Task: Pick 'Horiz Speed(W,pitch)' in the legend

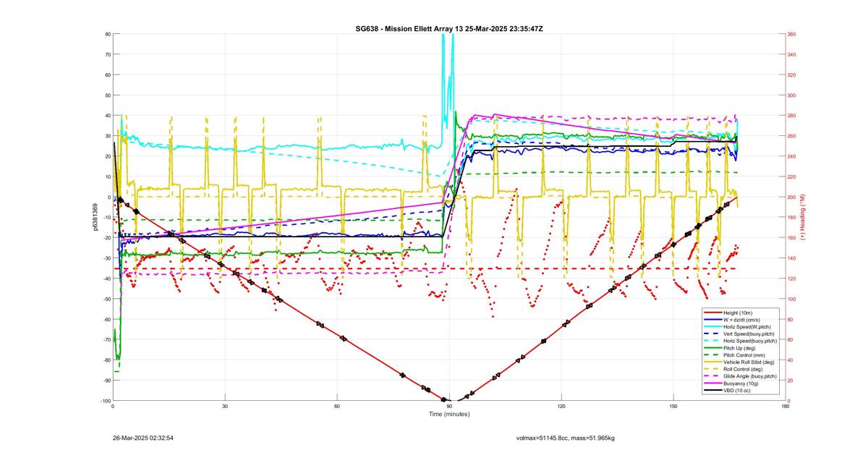Action: pos(747,327)
